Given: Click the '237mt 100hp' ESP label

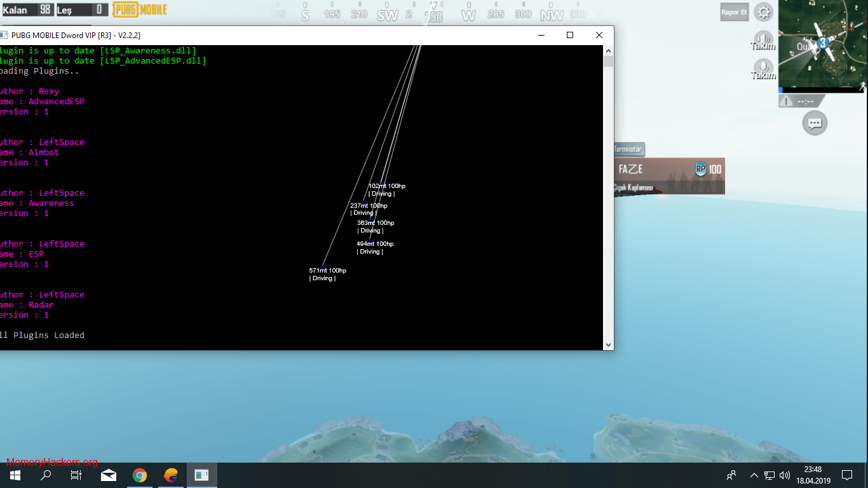Looking at the screenshot, I should [x=369, y=206].
